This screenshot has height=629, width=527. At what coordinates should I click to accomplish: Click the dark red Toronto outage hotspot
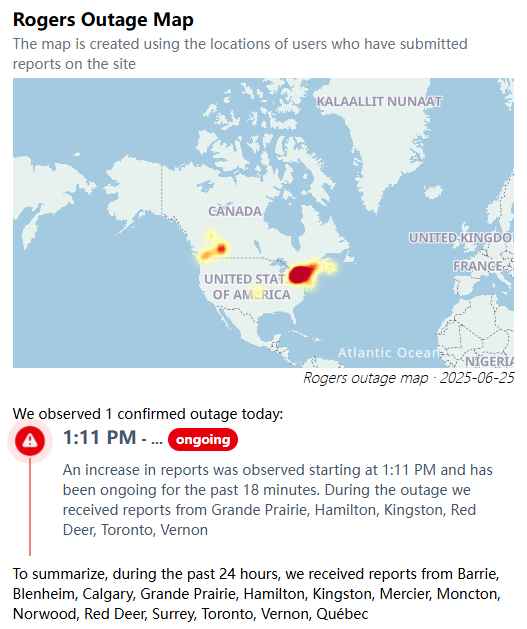click(x=301, y=274)
